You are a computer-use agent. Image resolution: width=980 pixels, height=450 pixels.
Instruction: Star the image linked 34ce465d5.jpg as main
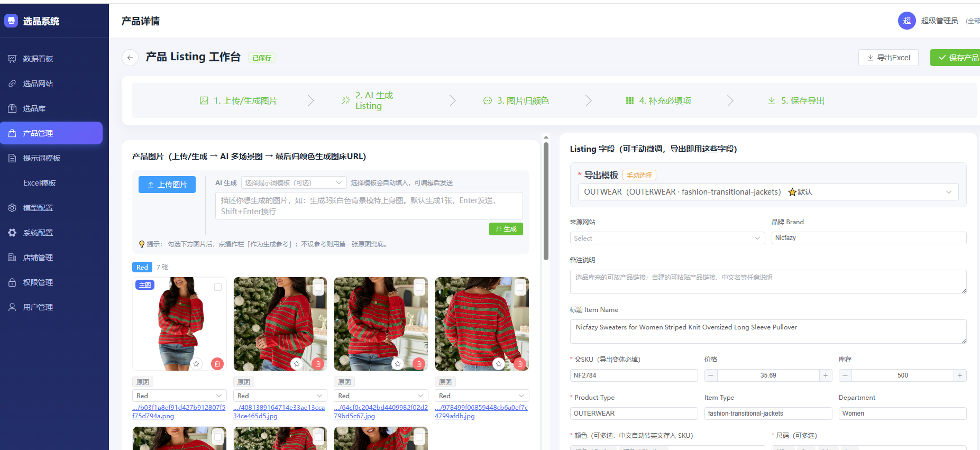(x=297, y=364)
